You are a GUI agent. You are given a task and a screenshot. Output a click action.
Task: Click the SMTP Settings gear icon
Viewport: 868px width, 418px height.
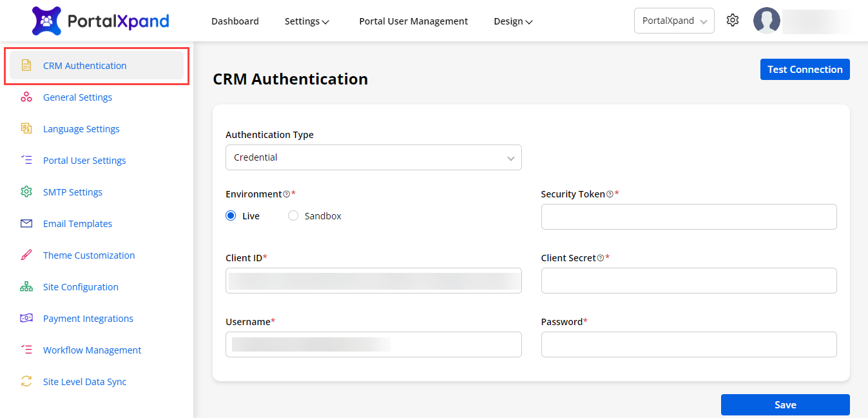[x=26, y=192]
